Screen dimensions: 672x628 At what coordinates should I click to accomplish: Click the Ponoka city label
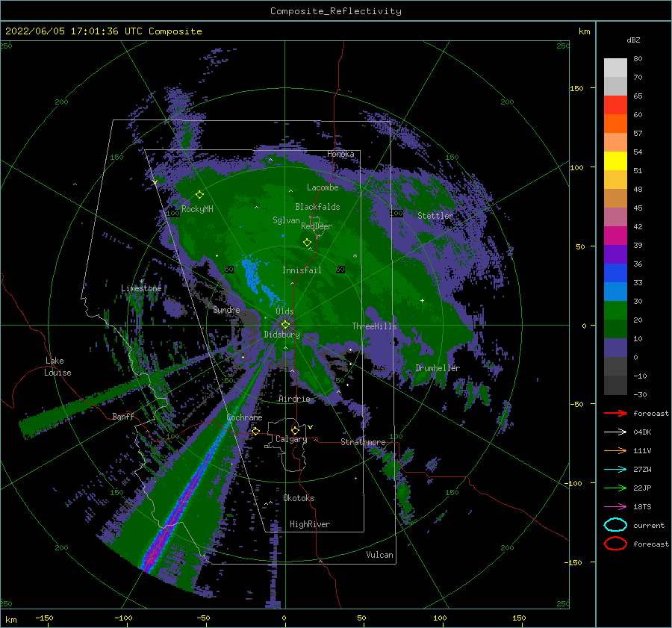pos(340,154)
